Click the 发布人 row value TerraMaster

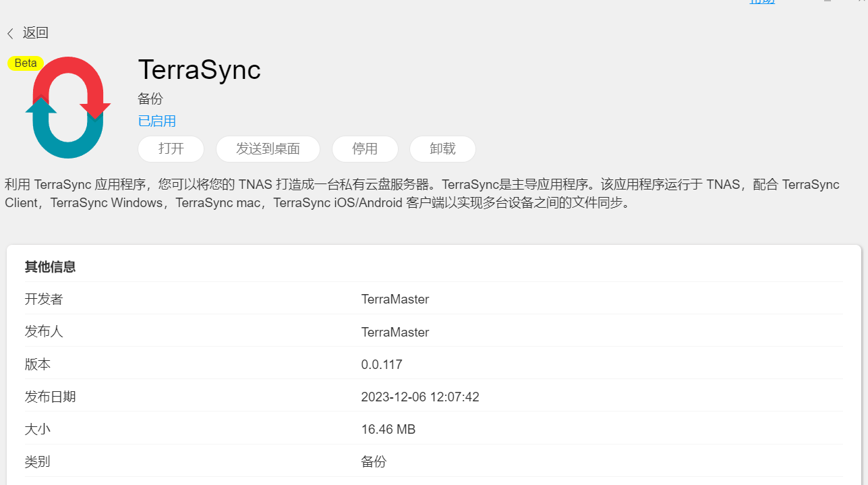pyautogui.click(x=395, y=333)
